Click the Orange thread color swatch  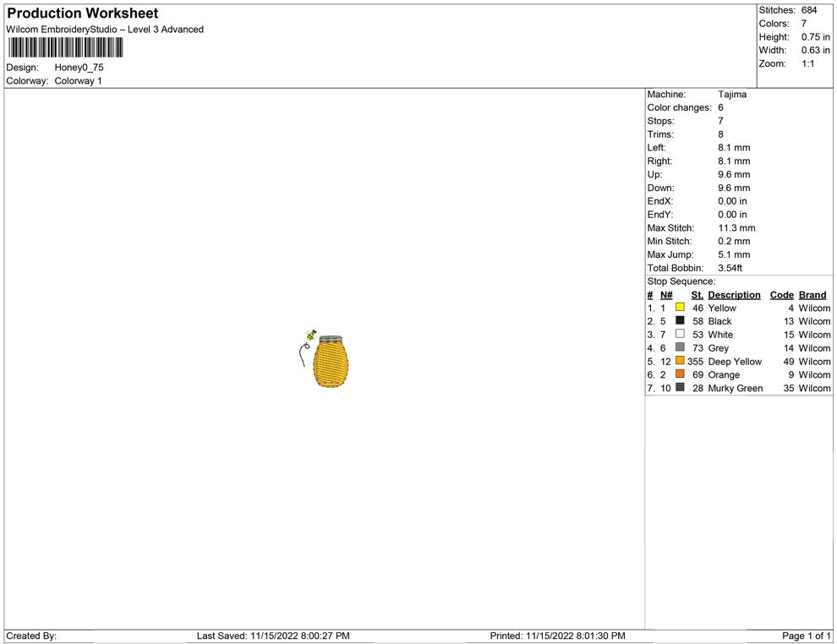[680, 374]
